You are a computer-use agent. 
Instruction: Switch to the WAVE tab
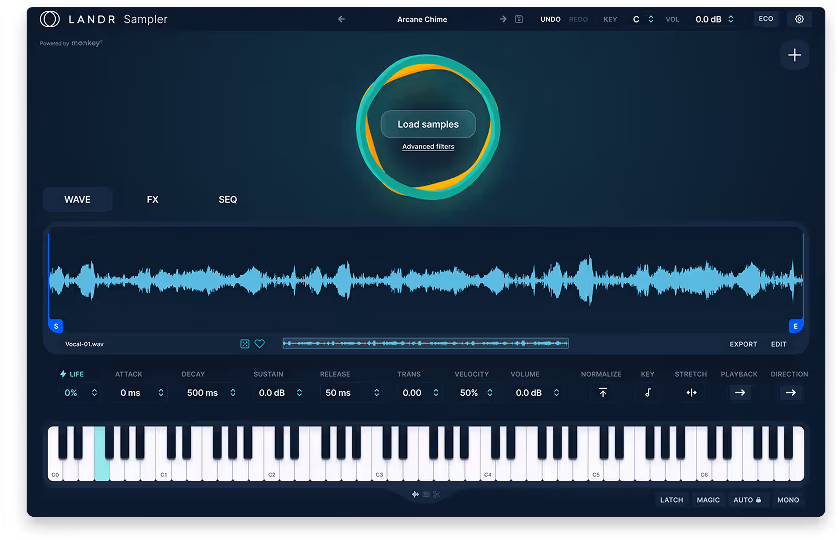78,200
